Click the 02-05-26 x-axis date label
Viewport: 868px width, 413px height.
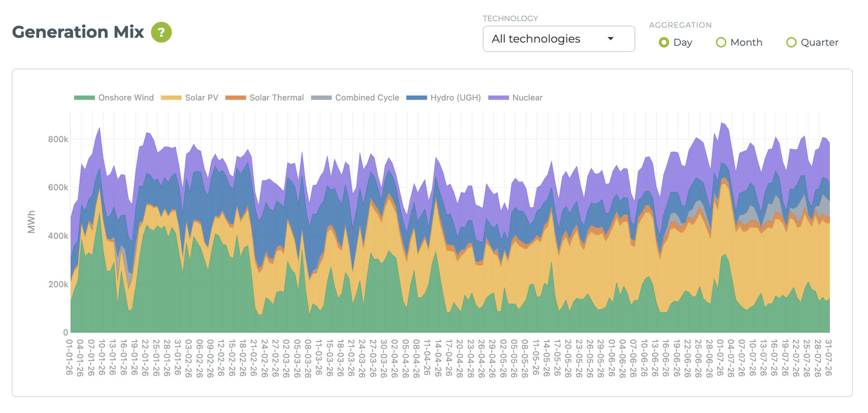(x=503, y=358)
